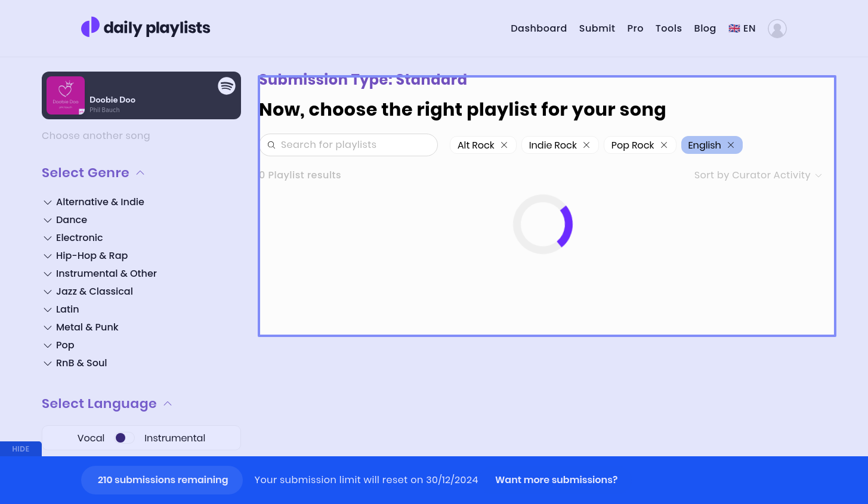Click the Doobie Doo album cover thumbnail
Image resolution: width=868 pixels, height=504 pixels.
pyautogui.click(x=66, y=95)
